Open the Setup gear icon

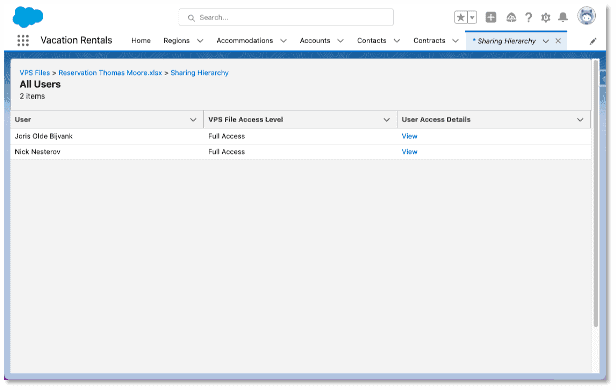546,17
